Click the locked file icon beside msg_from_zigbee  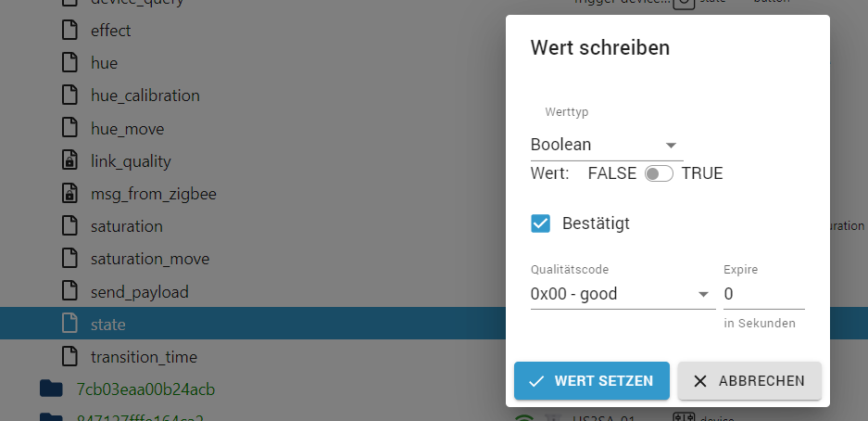point(69,193)
